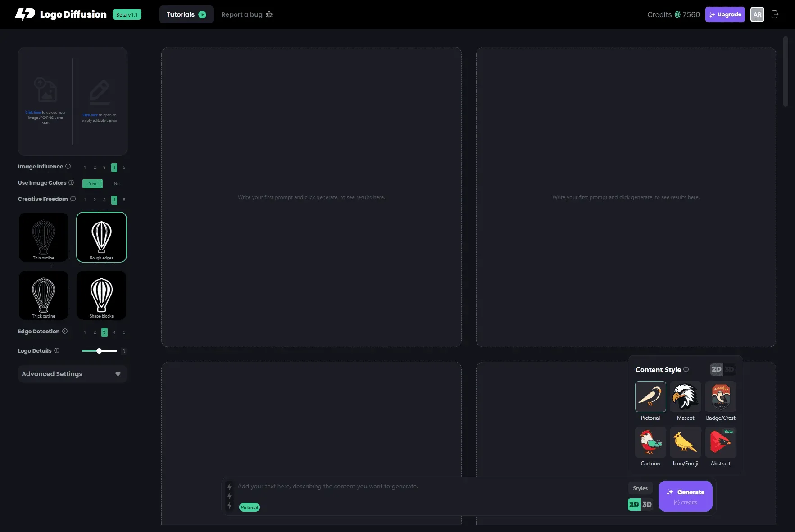Choose the Mascot content style
The height and width of the screenshot is (532, 795).
click(x=686, y=396)
